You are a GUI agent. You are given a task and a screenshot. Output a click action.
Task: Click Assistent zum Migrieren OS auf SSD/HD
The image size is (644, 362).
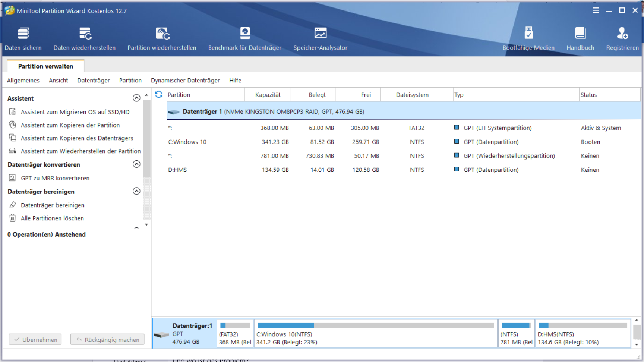[x=75, y=112]
